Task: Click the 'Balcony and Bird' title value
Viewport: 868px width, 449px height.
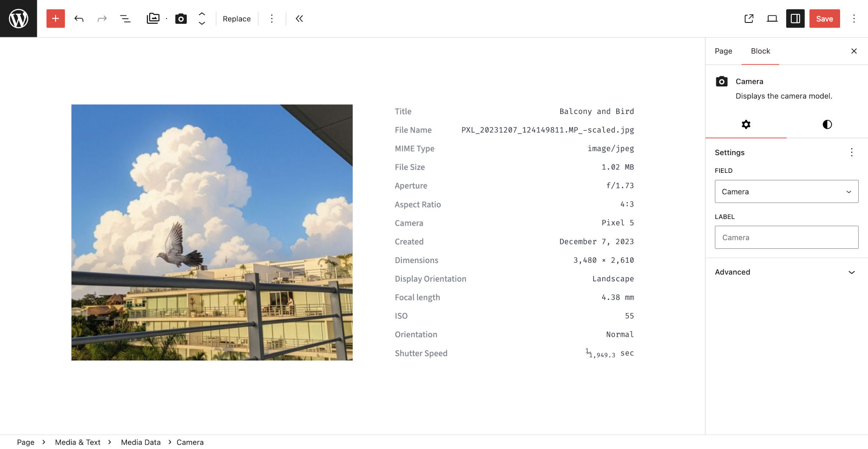Action: [597, 111]
